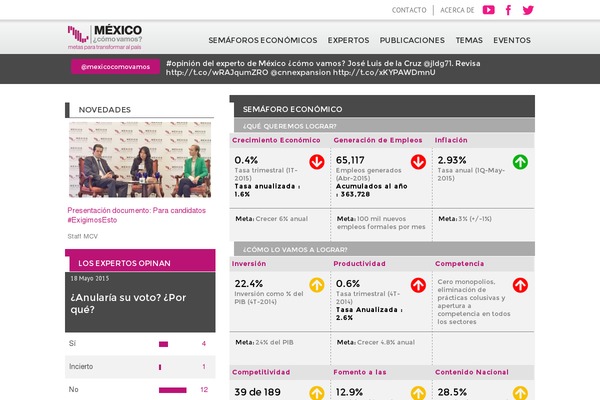Open the Acerca de link
Screen dimensions: 600x400
(457, 10)
